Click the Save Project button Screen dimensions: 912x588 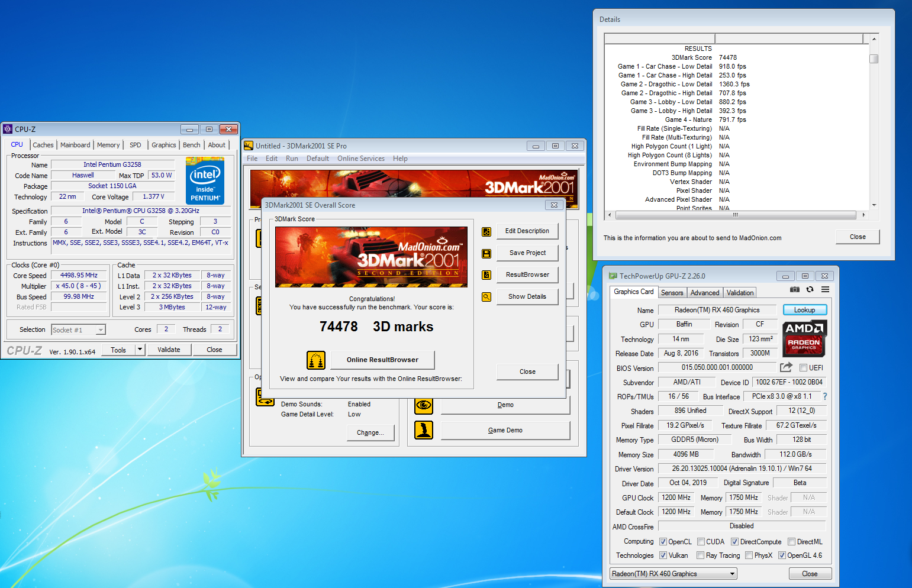527,253
